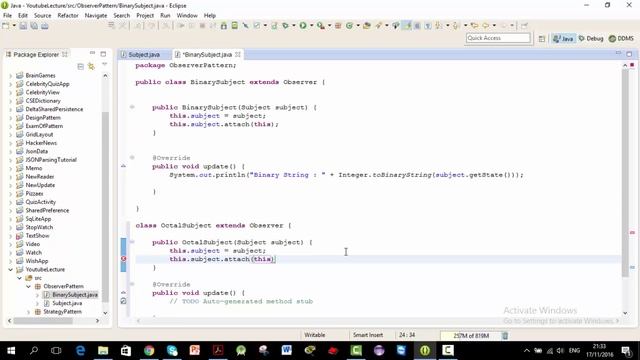The image size is (640, 360).
Task: Switch to the Subject.java editor tab
Action: 144,54
